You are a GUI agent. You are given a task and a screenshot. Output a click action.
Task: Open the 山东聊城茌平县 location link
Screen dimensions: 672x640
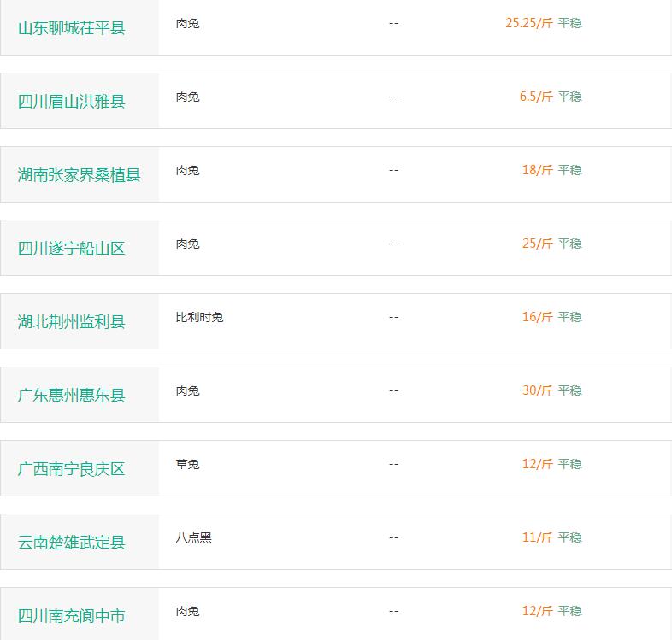click(x=72, y=28)
